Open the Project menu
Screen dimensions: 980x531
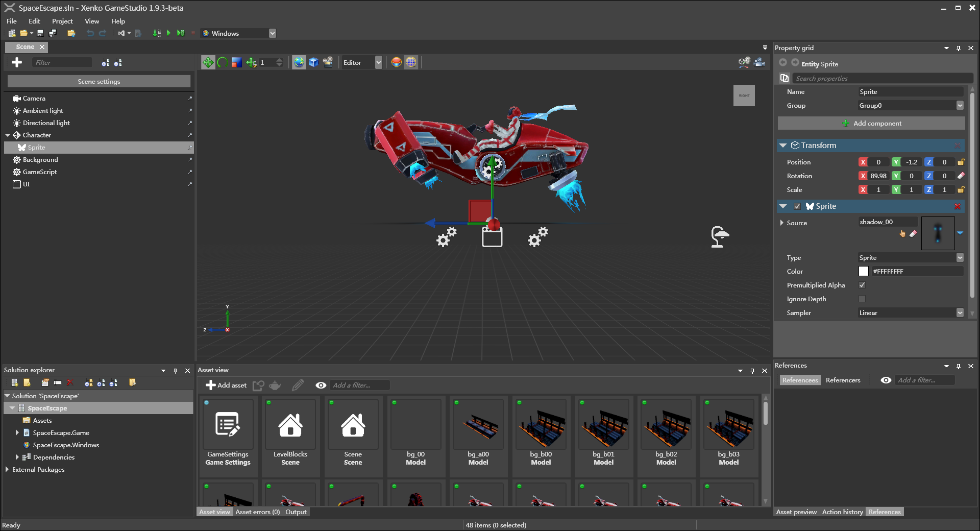coord(62,21)
